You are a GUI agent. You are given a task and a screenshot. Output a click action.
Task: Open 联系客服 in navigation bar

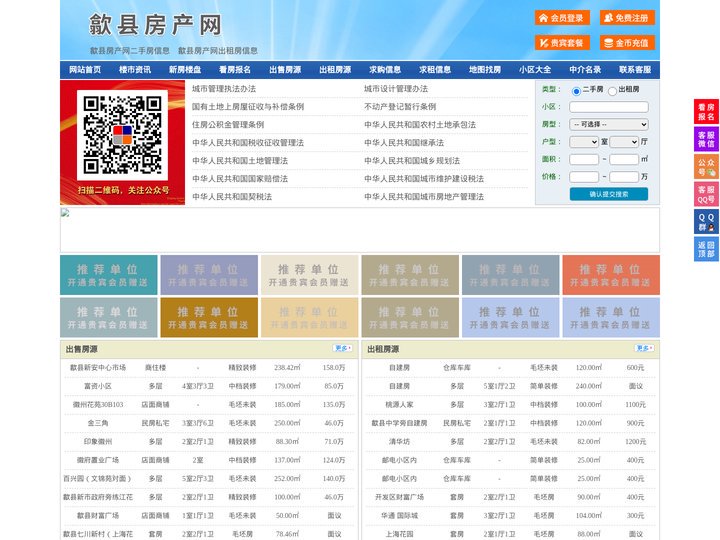635,70
